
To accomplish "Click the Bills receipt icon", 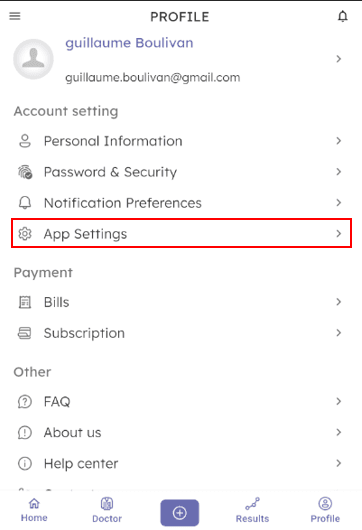I will [25, 302].
